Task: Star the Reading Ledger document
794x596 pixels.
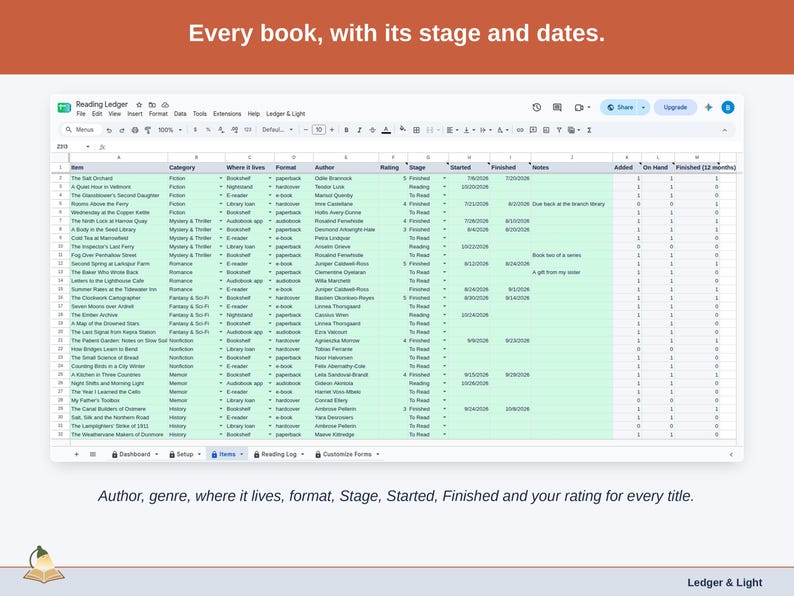Action: 139,104
